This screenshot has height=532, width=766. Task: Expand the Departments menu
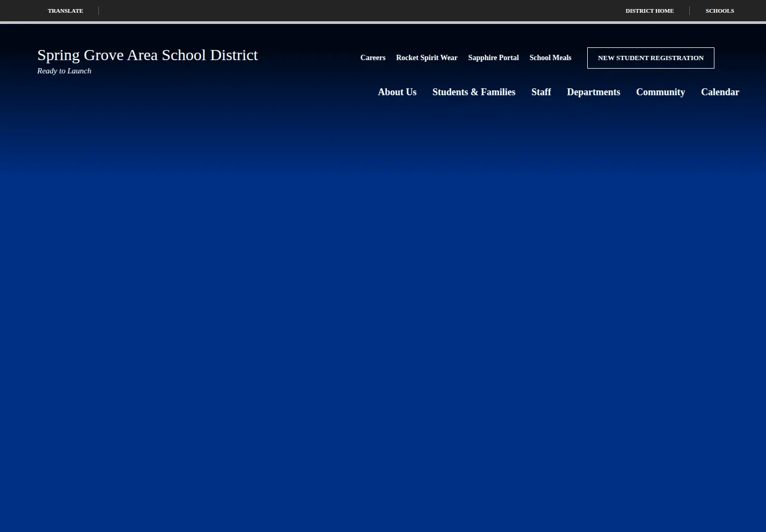click(594, 92)
